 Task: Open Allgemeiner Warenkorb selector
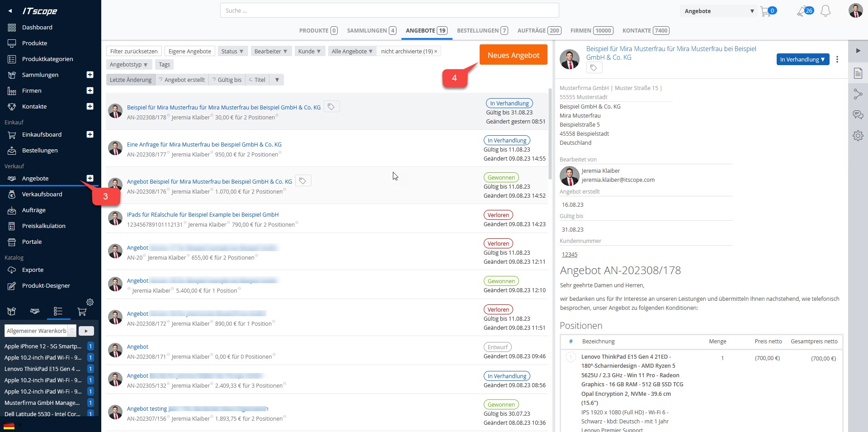click(40, 331)
